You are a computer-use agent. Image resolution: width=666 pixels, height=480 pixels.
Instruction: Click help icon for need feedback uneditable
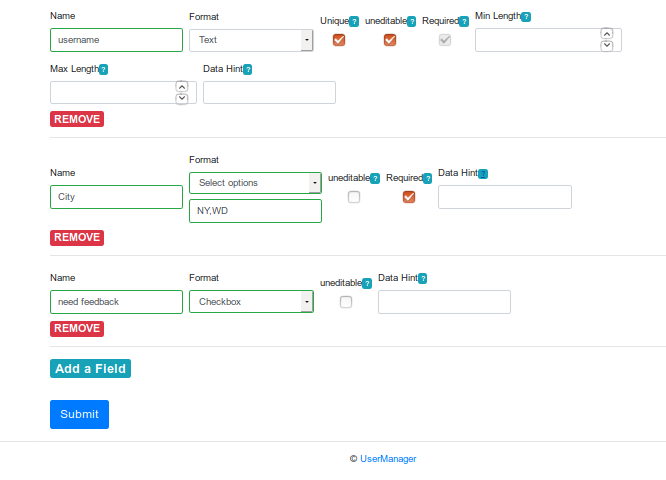pyautogui.click(x=367, y=283)
